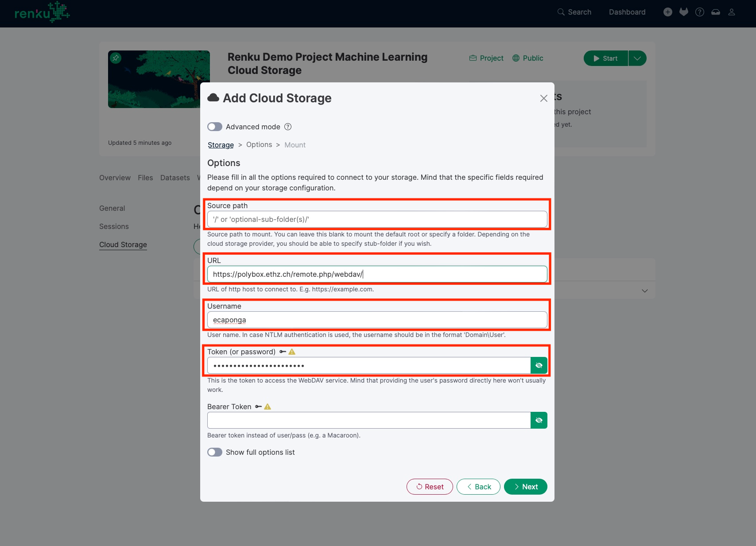Expand the storage row chevron at right

click(645, 290)
